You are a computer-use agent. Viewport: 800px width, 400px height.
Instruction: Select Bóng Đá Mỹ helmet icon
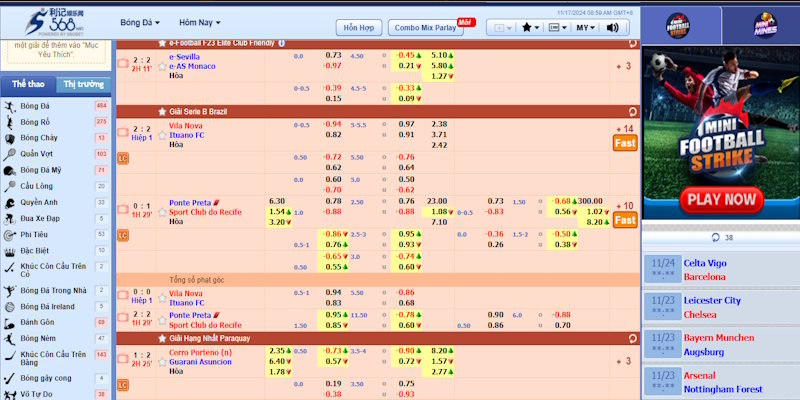[x=10, y=170]
